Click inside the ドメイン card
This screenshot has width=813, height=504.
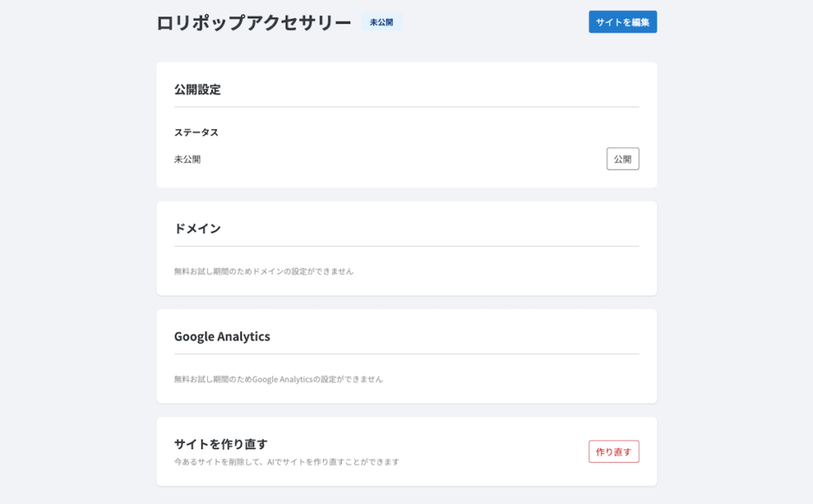pos(406,248)
